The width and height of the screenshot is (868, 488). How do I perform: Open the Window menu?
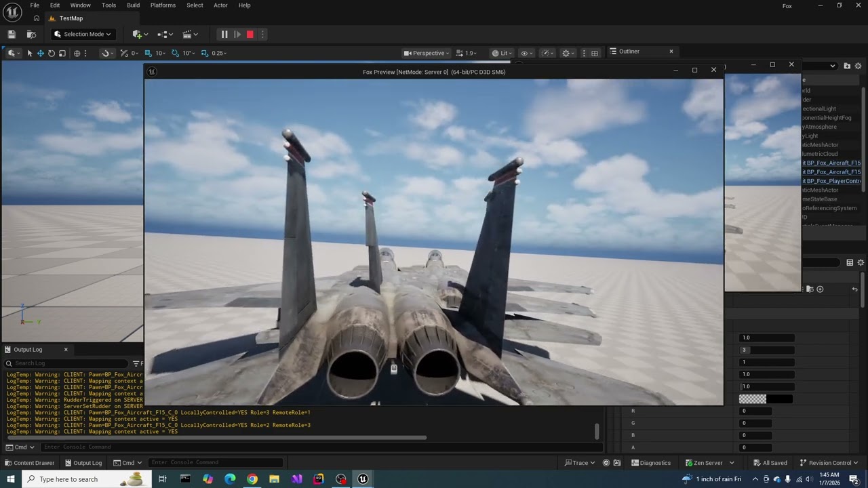point(81,5)
